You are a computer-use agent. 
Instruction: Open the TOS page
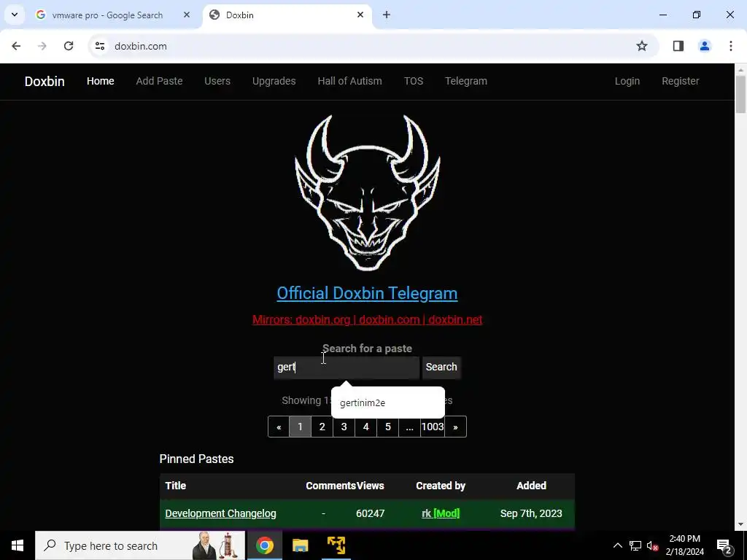[x=414, y=81]
